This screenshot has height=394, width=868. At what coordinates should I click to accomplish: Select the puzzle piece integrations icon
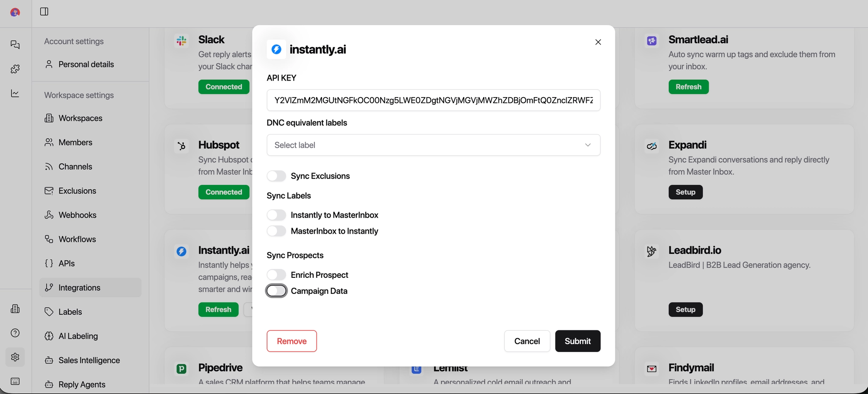click(x=15, y=69)
